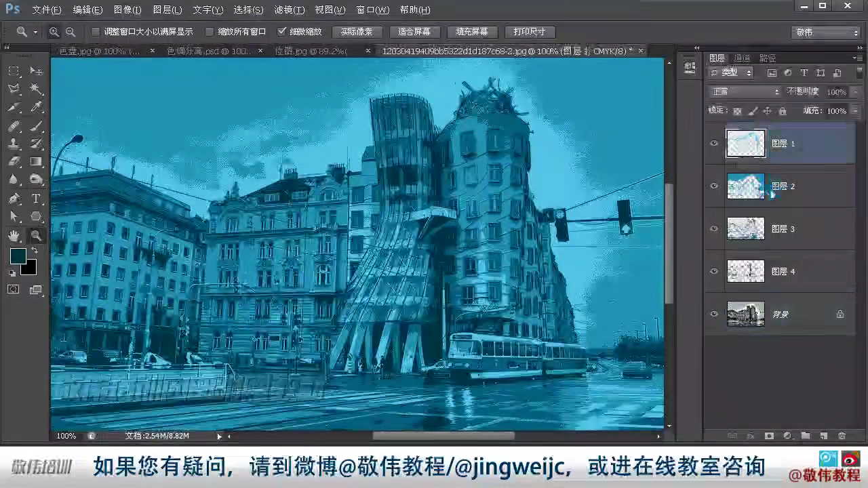Delete layer with trash icon
Viewport: 868px width, 488px height.
842,436
